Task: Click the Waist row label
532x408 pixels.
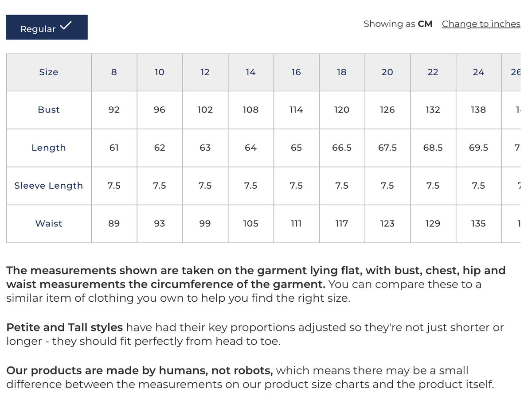Action: click(49, 224)
